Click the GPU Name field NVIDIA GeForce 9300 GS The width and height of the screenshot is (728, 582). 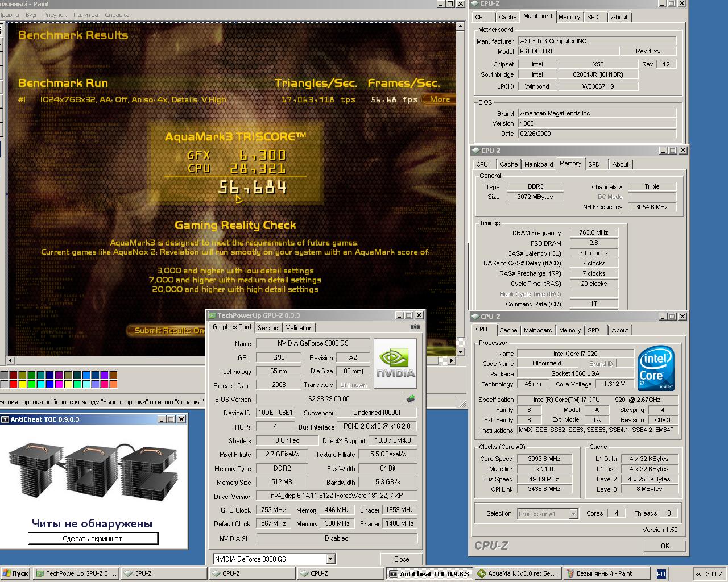pos(313,343)
